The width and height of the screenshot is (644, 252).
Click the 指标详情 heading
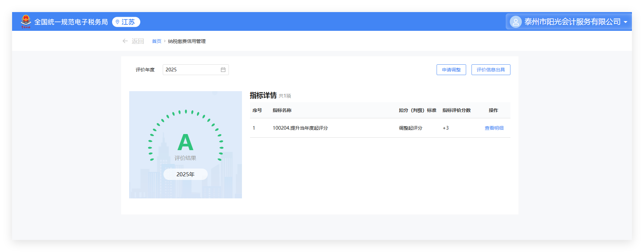coord(263,96)
